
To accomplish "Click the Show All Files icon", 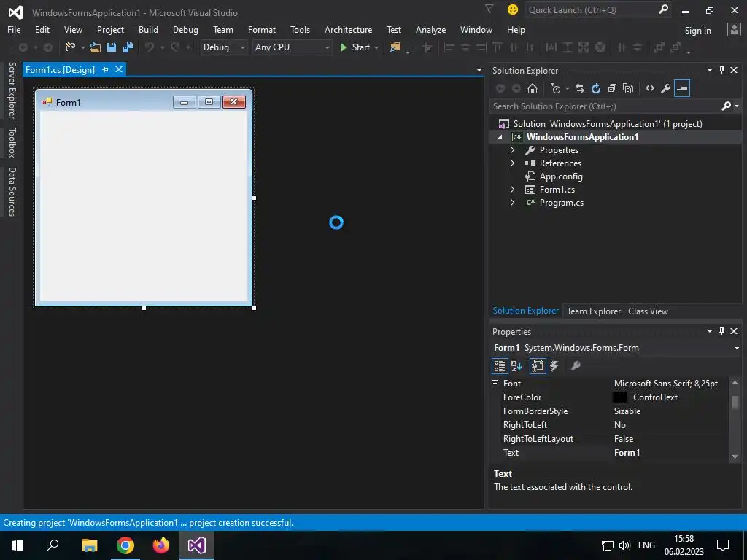I will pyautogui.click(x=628, y=88).
